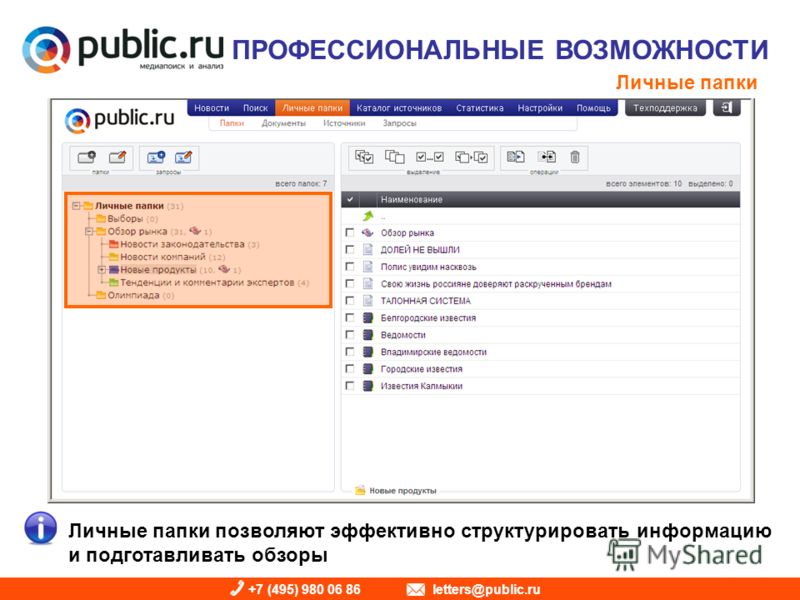This screenshot has width=800, height=600.
Task: Click the Наименование column header
Action: (x=411, y=199)
